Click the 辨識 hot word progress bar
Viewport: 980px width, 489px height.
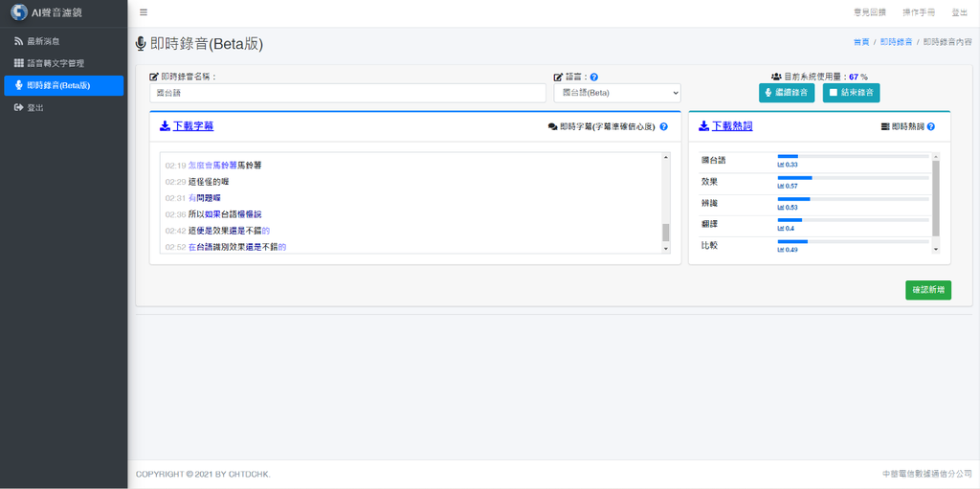pos(853,199)
